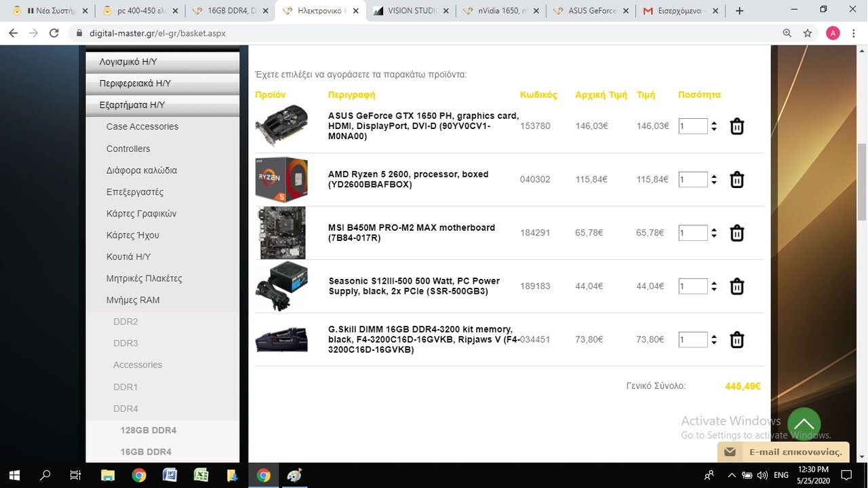
Task: Switch to the ASUS GeForce browser tab
Action: click(x=591, y=11)
